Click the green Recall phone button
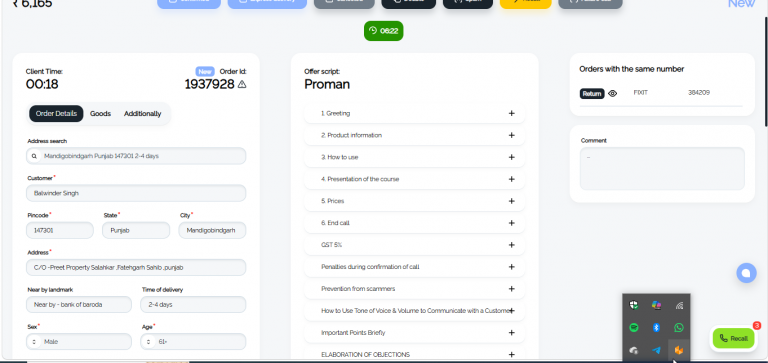 [x=733, y=339]
